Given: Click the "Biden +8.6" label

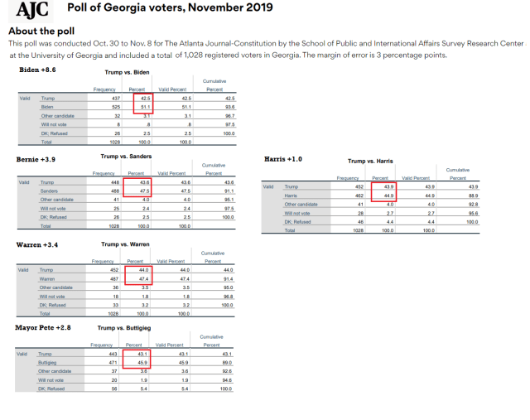Looking at the screenshot, I should point(37,70).
